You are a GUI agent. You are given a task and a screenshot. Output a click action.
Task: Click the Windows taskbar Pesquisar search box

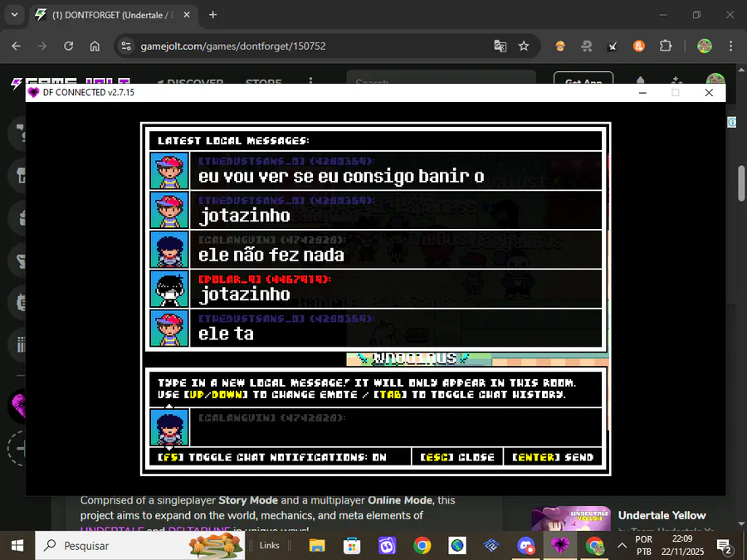140,545
